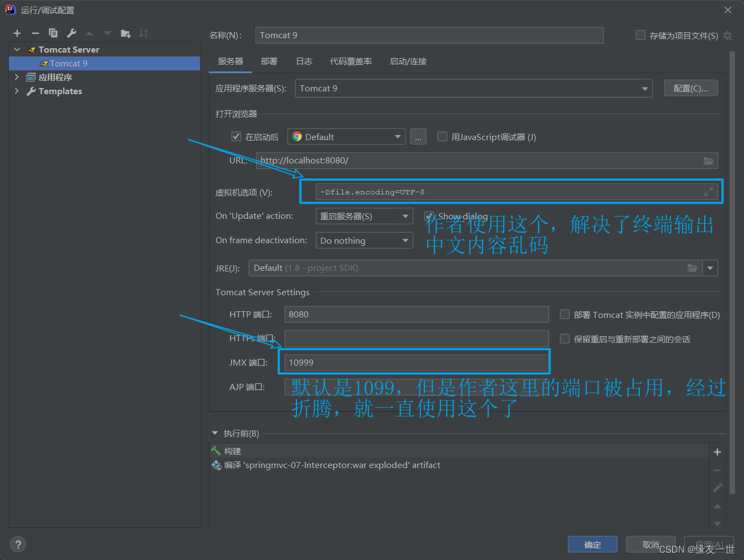744x560 pixels.
Task: Switch to the 服务器 tab
Action: (x=230, y=61)
